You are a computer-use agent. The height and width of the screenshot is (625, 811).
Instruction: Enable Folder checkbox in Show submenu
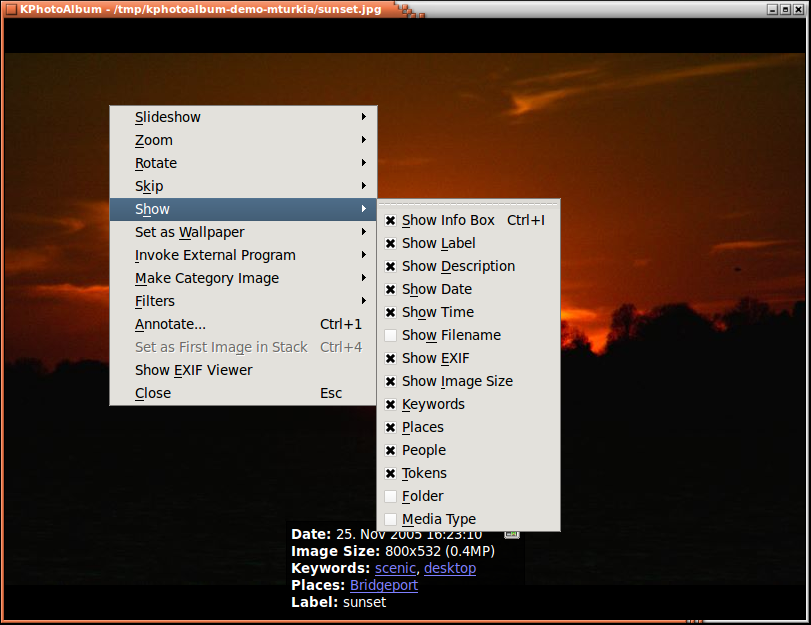coord(391,496)
